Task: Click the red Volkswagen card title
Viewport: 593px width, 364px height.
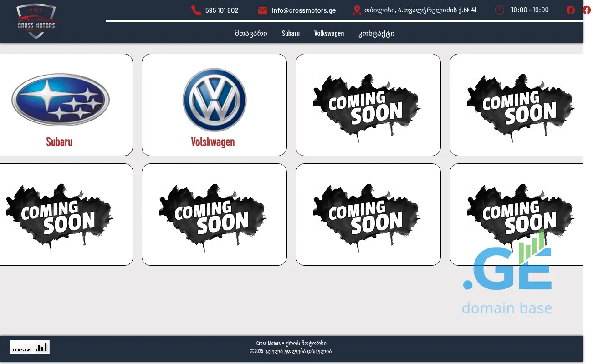Action: pos(213,142)
